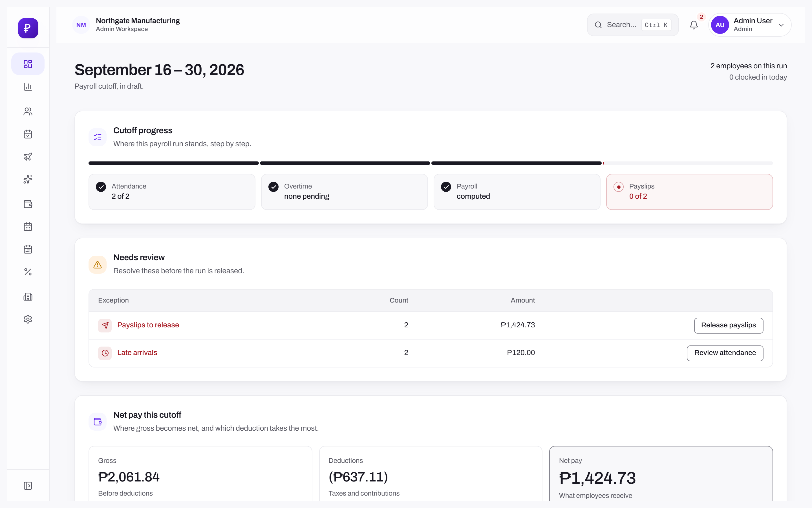Open the Late arrivals link
The image size is (812, 508).
pyautogui.click(x=137, y=353)
